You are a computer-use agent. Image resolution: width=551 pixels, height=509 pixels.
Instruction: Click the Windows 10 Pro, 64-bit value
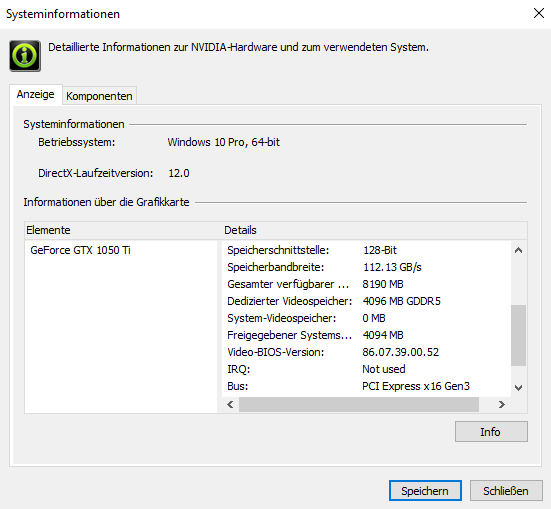[223, 142]
